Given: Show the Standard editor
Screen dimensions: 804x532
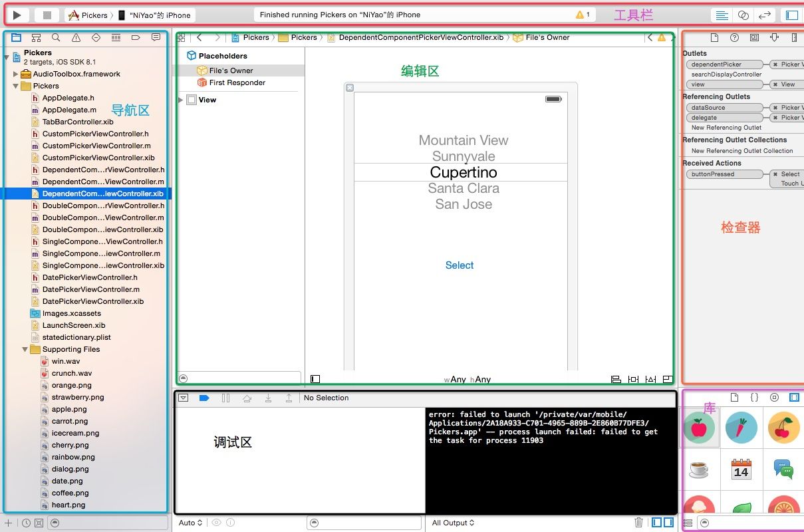Looking at the screenshot, I should coord(722,15).
